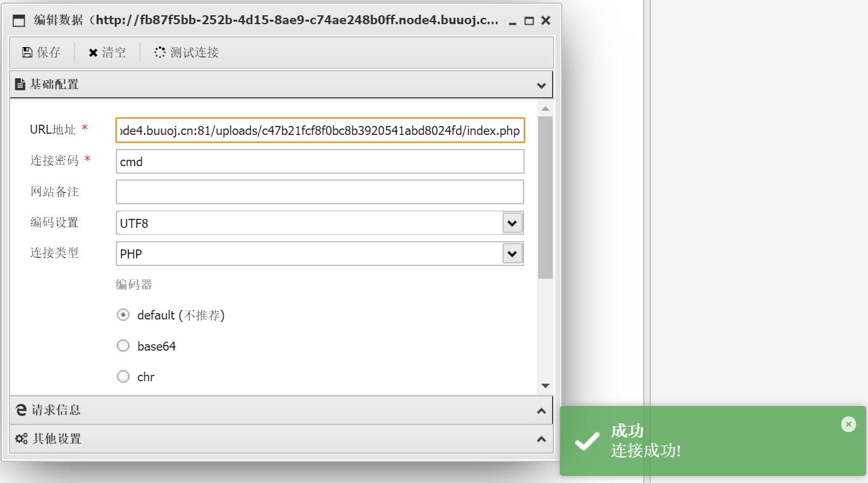Click the 连接成功! message text

646,451
